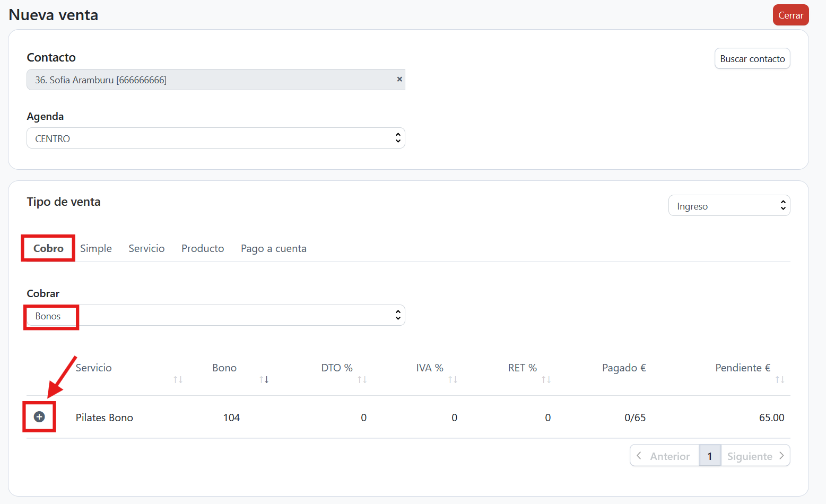Sort table by Servicio column arrows
Viewport: 826px width, 504px height.
click(178, 379)
